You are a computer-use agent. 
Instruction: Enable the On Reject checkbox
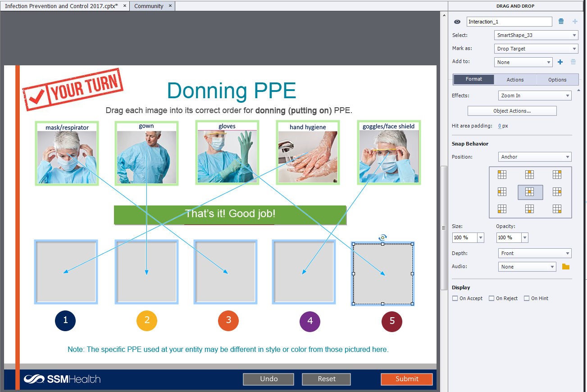491,298
